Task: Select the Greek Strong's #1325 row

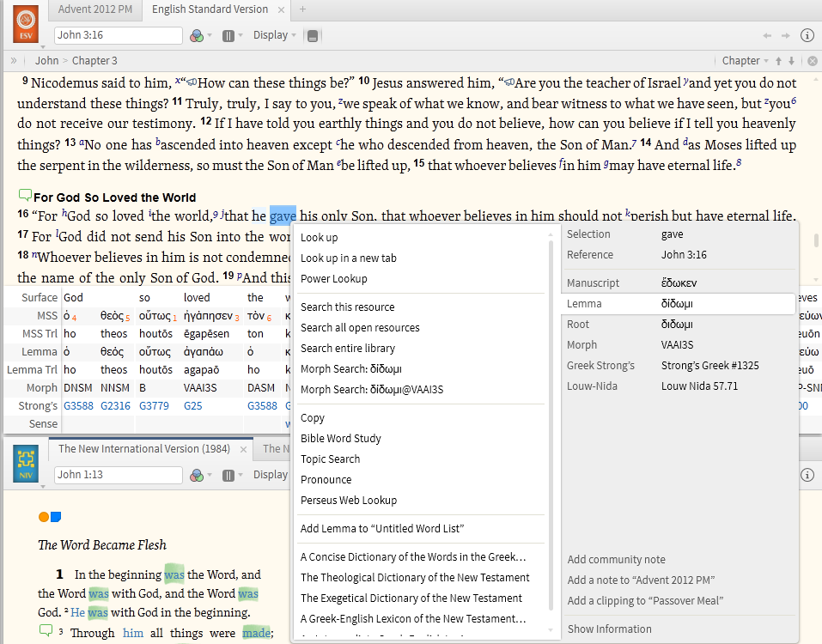Action: click(x=679, y=365)
